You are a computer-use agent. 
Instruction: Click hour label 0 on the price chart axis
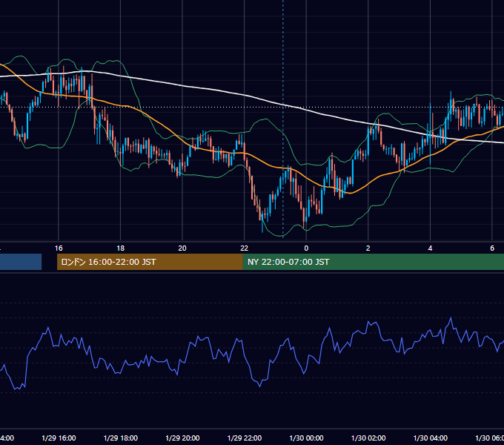pyautogui.click(x=306, y=248)
